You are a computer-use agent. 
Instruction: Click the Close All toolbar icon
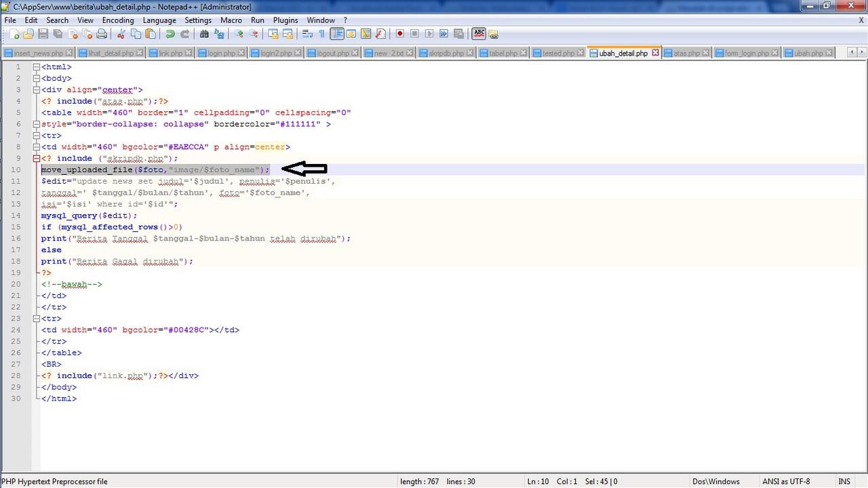coord(87,34)
